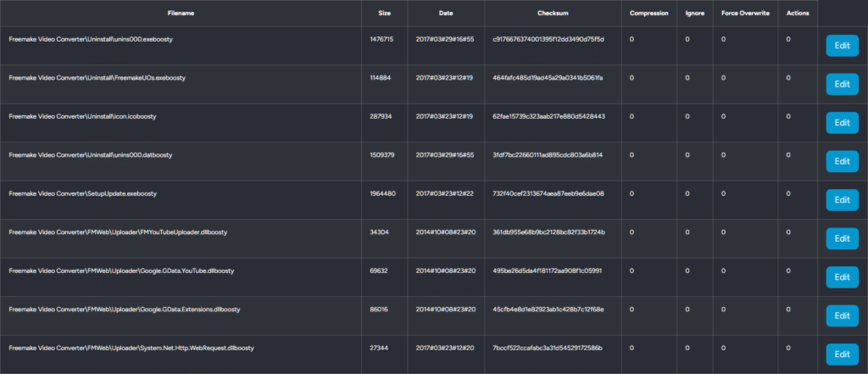This screenshot has height=374, width=868.
Task: Edit the SetupUpdate.exeboosty entry
Action: tap(842, 200)
